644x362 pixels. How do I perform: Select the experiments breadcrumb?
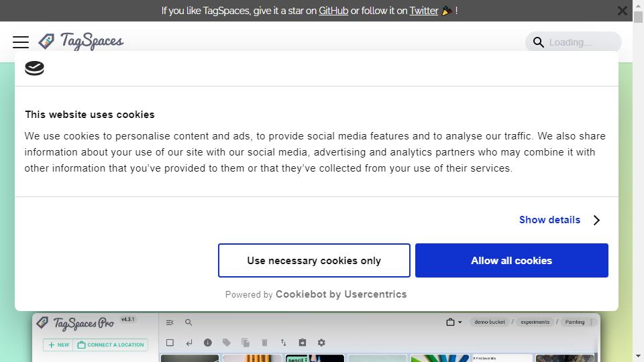tap(535, 322)
